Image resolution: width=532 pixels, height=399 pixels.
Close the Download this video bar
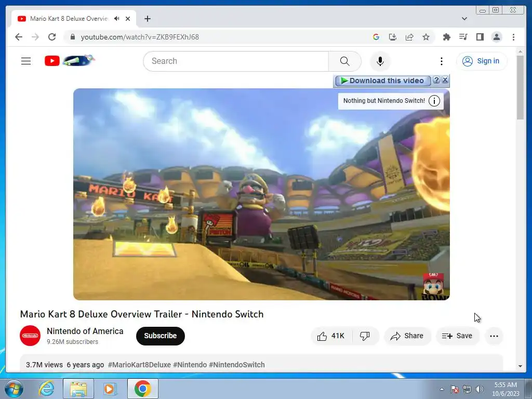pos(445,80)
